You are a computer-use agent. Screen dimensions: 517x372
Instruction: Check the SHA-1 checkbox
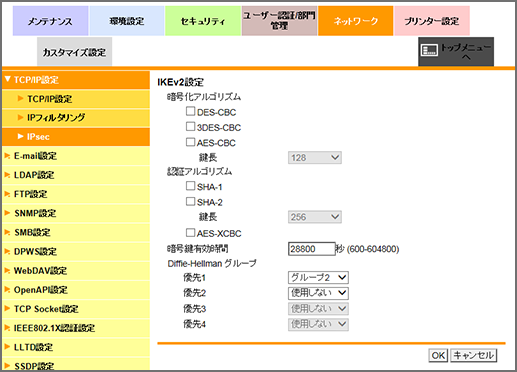(x=190, y=186)
